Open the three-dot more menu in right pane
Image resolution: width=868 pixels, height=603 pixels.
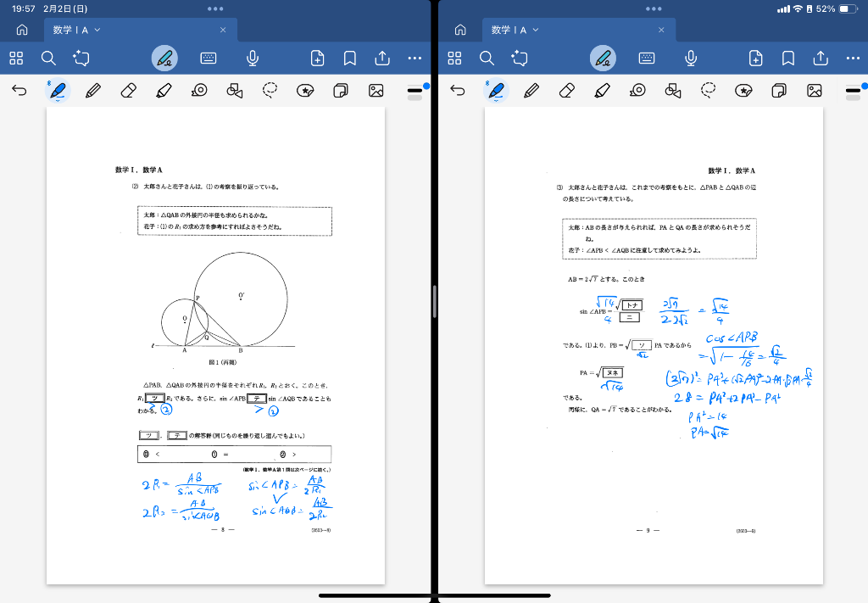pos(853,59)
